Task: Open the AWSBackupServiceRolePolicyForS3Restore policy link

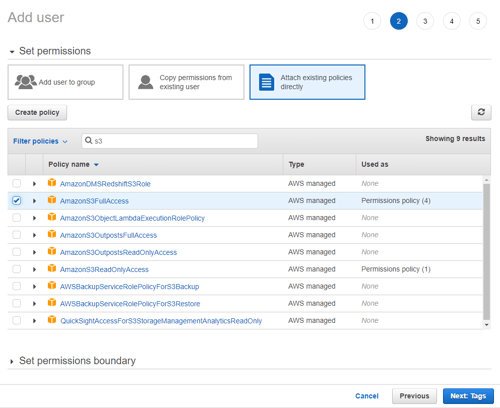Action: [x=130, y=304]
